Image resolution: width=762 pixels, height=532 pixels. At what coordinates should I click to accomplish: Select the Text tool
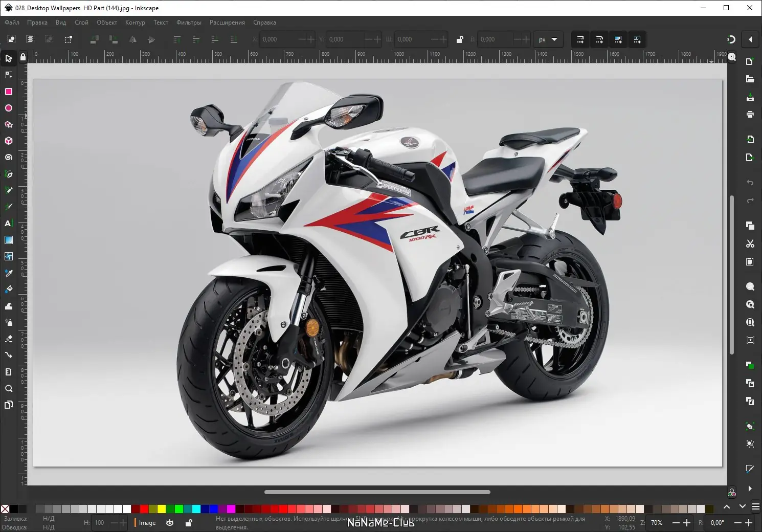point(9,223)
